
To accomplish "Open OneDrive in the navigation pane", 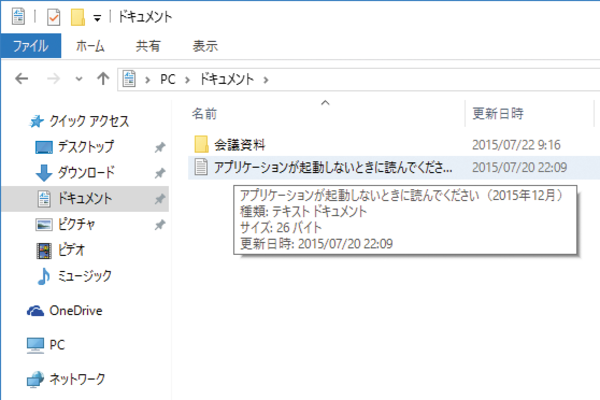I will 76,310.
